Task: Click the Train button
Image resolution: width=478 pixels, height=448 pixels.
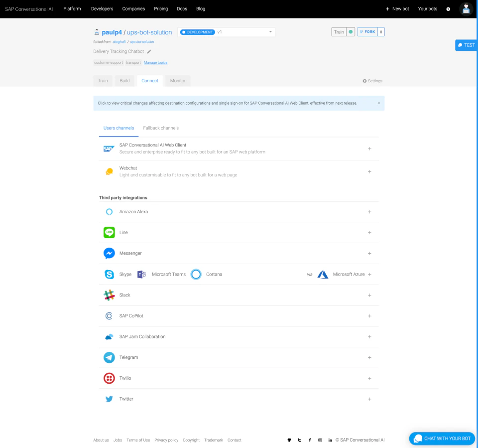Action: 338,31
